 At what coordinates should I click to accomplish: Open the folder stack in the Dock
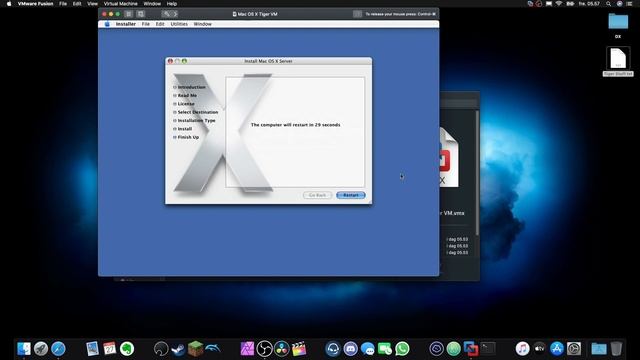(599, 349)
